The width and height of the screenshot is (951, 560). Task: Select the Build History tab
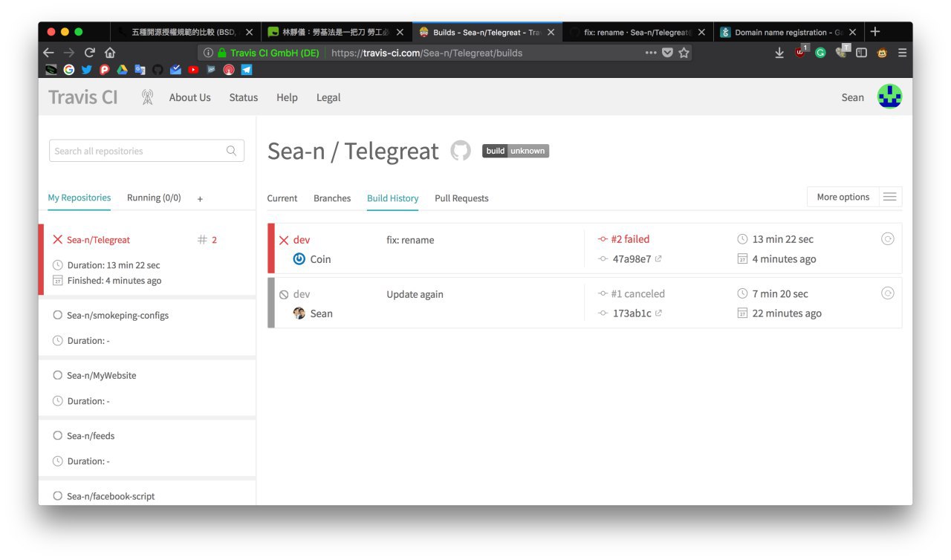coord(392,198)
